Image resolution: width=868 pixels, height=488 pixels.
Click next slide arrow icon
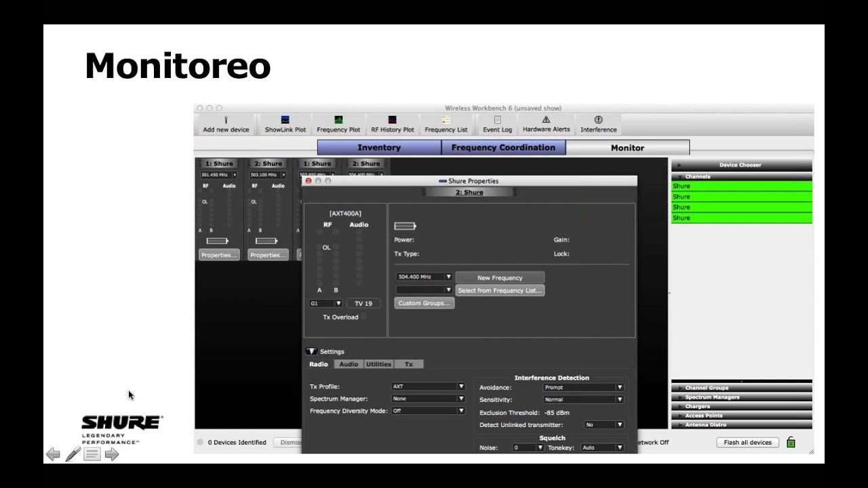112,454
